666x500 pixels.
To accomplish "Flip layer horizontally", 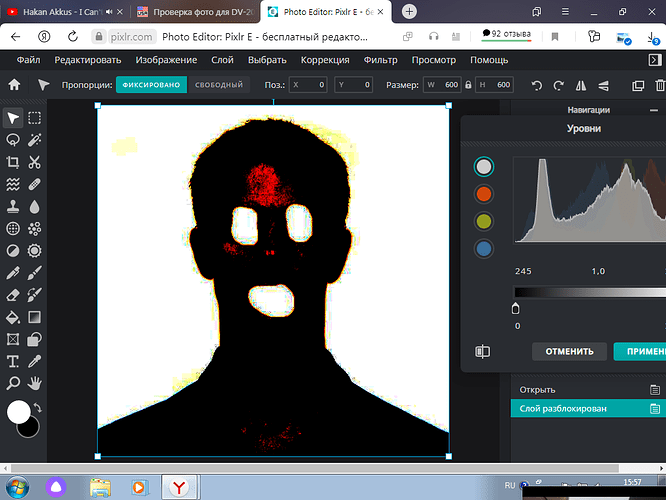I will click(x=581, y=85).
